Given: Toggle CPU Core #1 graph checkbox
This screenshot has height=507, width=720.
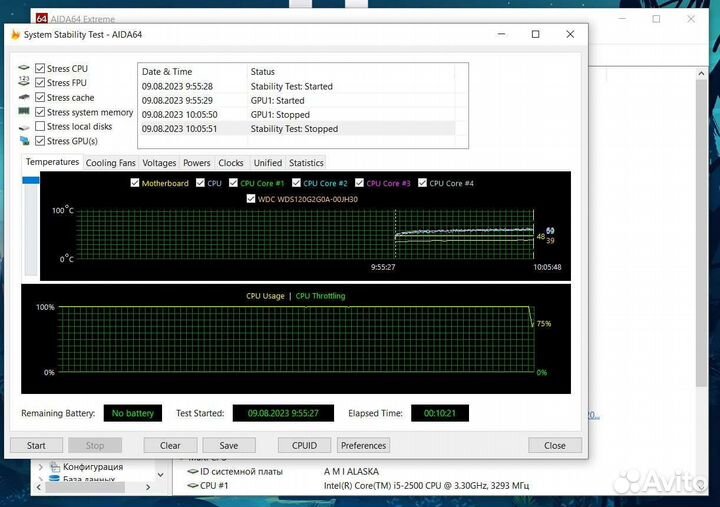Looking at the screenshot, I should pos(233,183).
